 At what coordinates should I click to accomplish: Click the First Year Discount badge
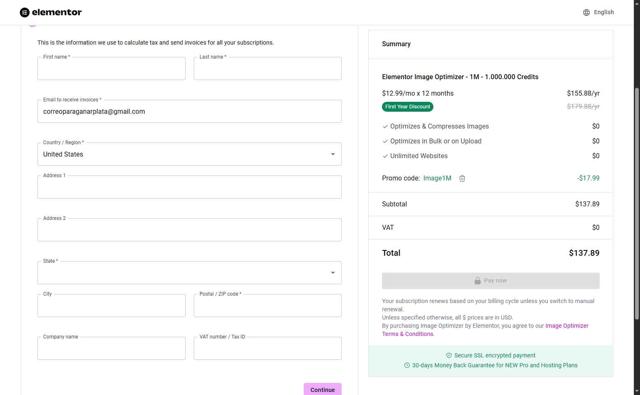407,107
